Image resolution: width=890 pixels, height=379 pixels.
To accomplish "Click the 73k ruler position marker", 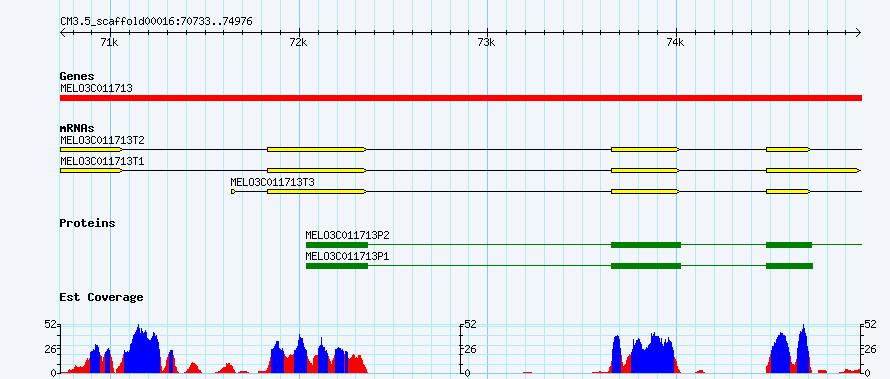I will click(486, 42).
